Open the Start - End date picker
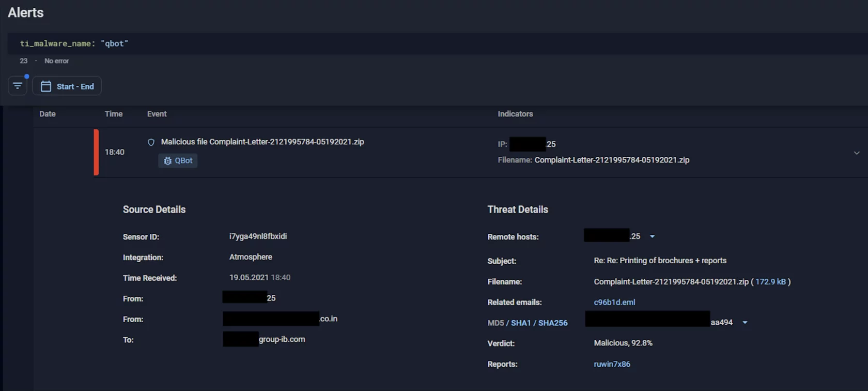Image resolution: width=868 pixels, height=391 pixels. pyautogui.click(x=67, y=86)
